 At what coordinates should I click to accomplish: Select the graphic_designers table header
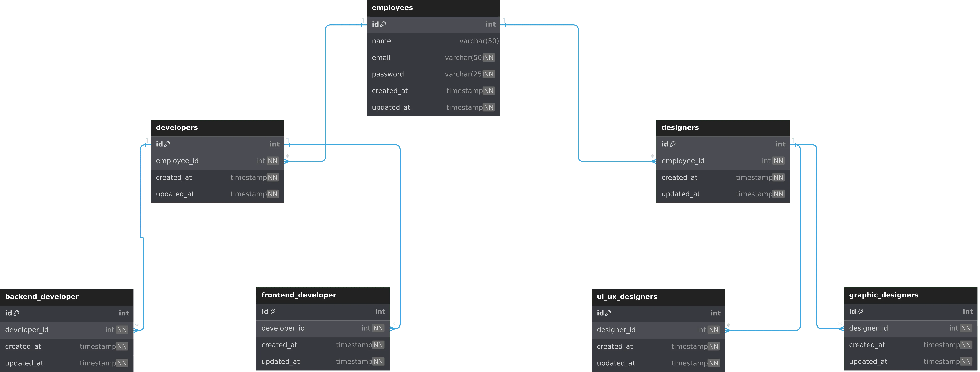pos(910,295)
